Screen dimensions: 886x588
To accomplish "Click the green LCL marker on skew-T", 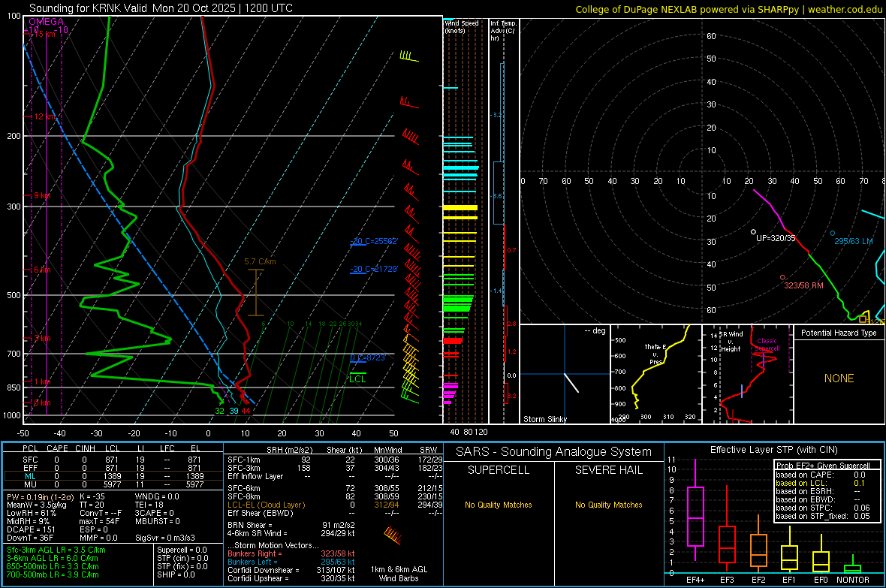I will pyautogui.click(x=357, y=377).
